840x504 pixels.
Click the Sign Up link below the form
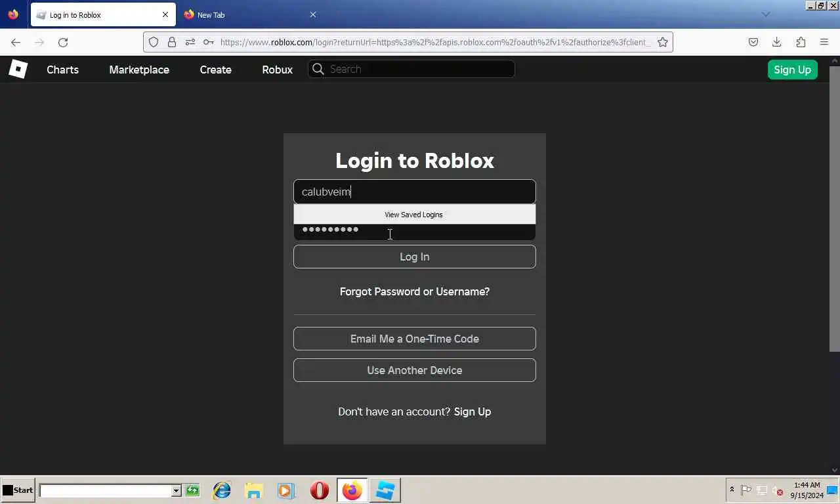point(472,411)
